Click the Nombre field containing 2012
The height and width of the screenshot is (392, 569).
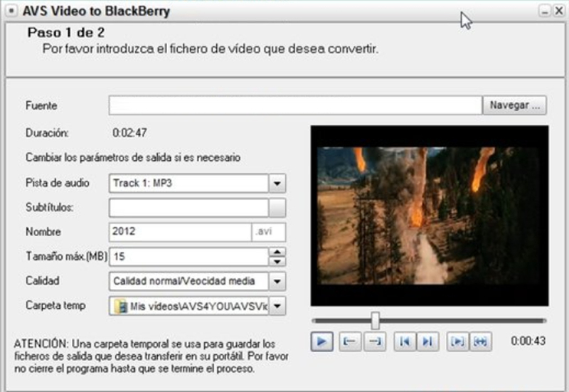pyautogui.click(x=180, y=232)
